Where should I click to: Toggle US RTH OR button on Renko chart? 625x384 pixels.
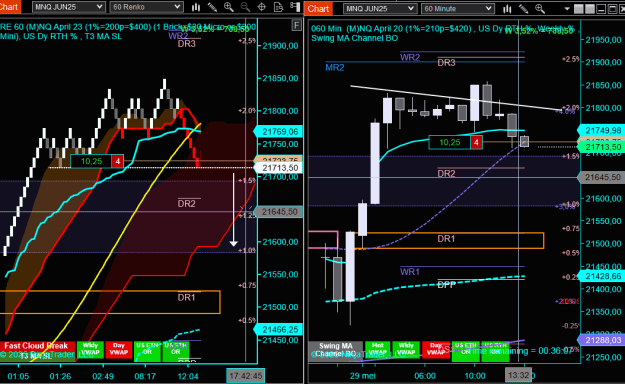[x=175, y=350]
